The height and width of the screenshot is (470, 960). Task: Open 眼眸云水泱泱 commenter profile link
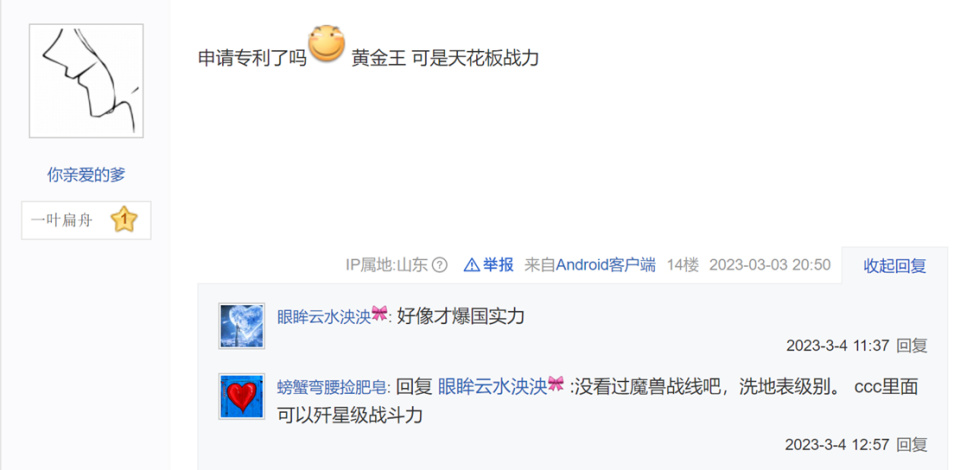click(x=324, y=316)
